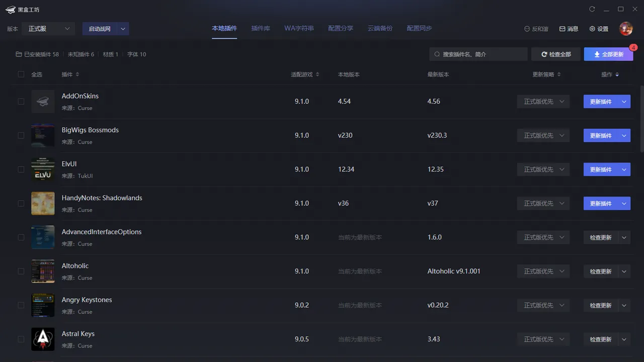Screen dimensions: 644x362
Task: Check the HandyNotes: Shadowlands row checkbox
Action: (21, 203)
